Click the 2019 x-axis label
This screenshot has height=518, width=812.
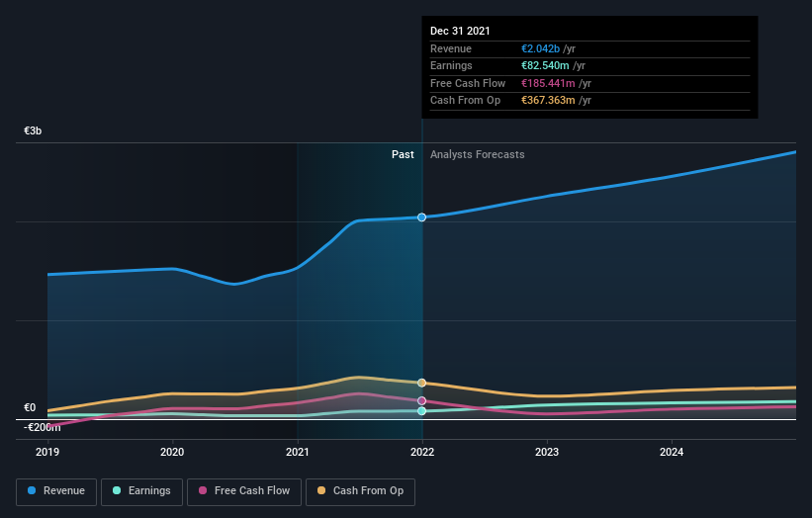coord(47,452)
